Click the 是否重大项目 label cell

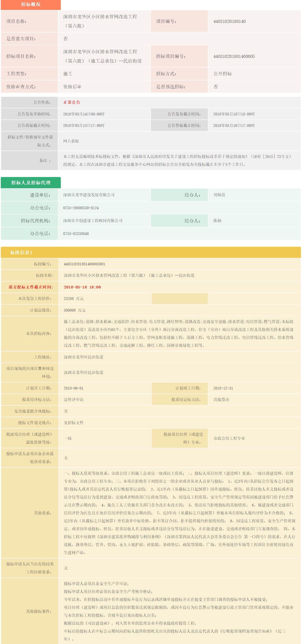29,39
